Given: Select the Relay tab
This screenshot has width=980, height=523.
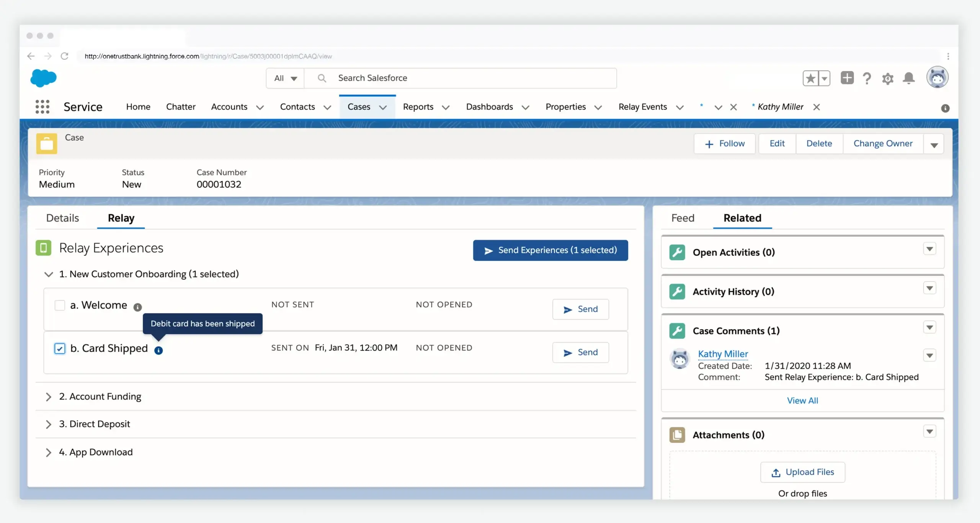Looking at the screenshot, I should [x=121, y=218].
